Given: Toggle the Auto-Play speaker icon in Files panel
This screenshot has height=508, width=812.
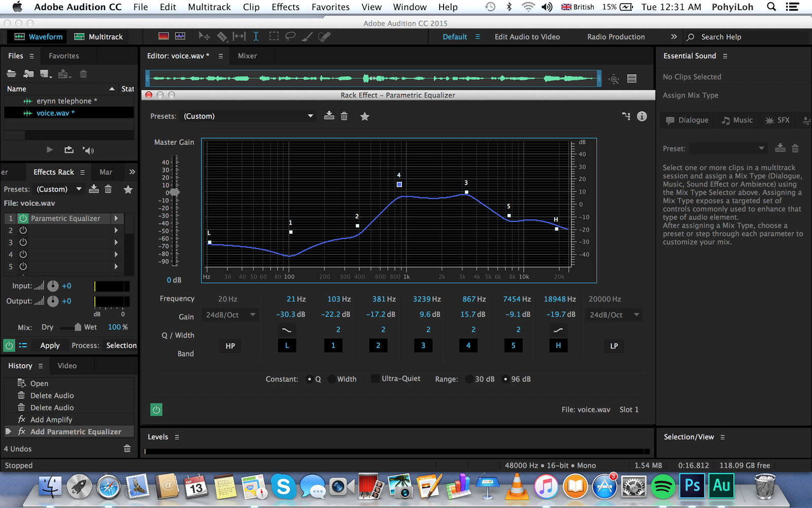Looking at the screenshot, I should 88,150.
